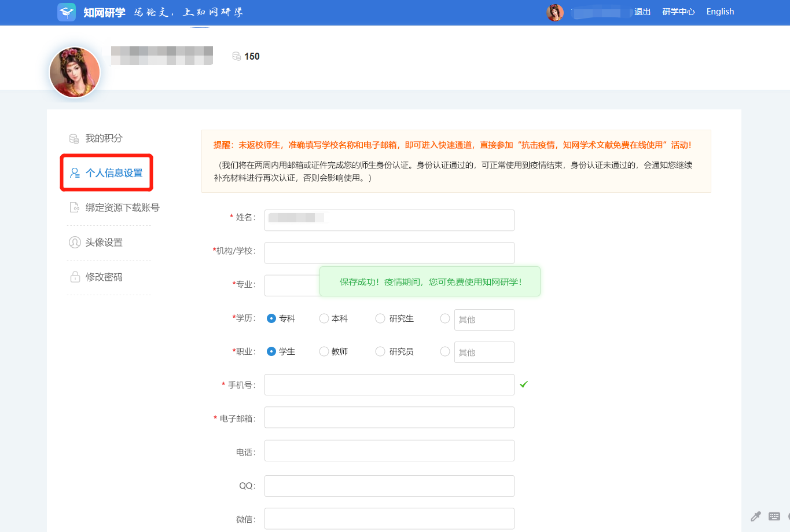Choose 教师 as occupation

324,351
